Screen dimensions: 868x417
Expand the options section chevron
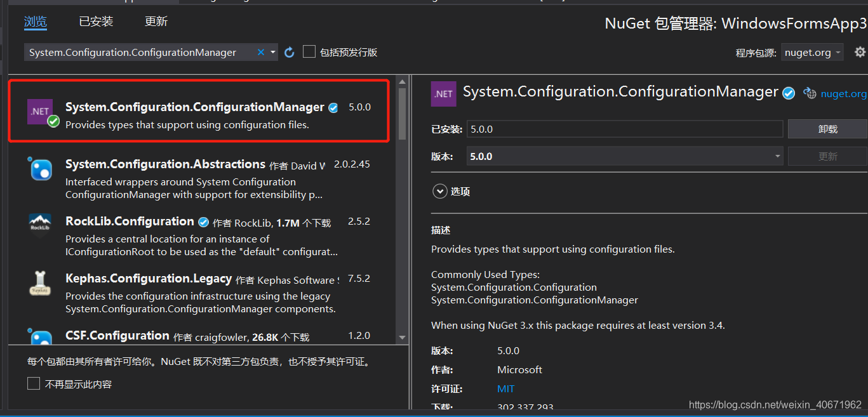click(439, 191)
